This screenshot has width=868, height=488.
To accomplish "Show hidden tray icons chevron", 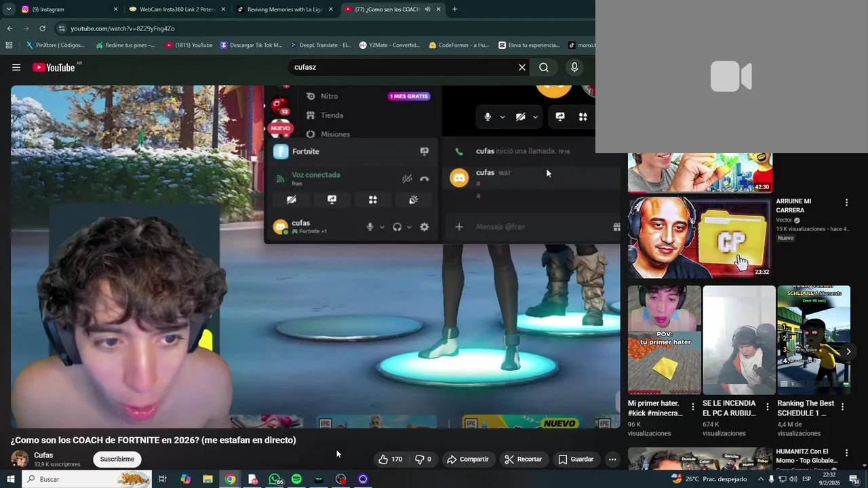I will (x=761, y=479).
